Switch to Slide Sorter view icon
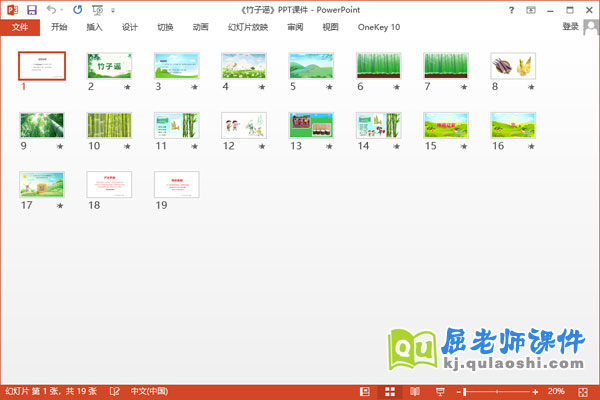This screenshot has height=400, width=600. [390, 391]
